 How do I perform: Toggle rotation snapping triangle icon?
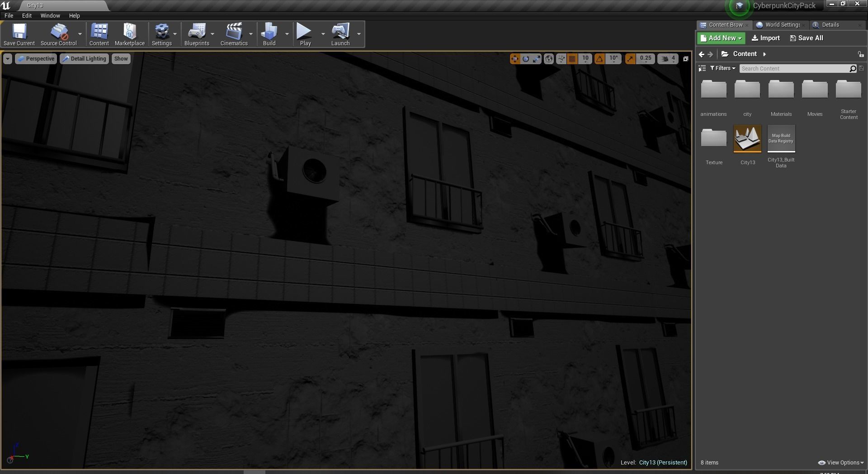click(x=599, y=59)
